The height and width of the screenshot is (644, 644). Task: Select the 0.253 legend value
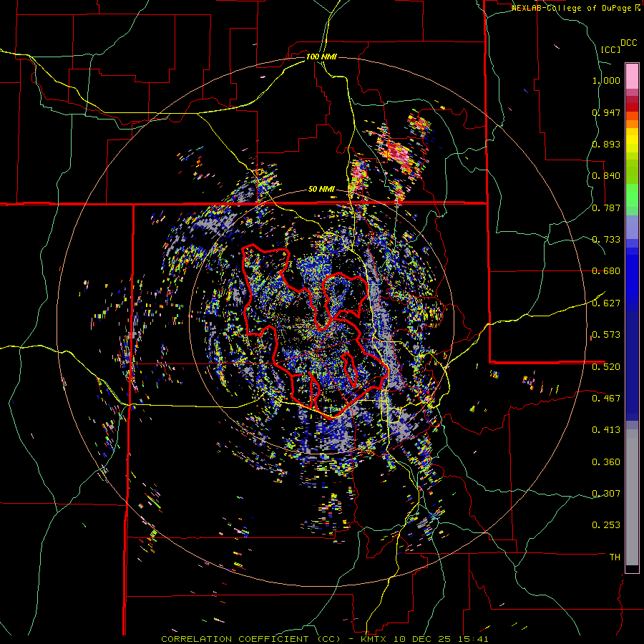606,525
